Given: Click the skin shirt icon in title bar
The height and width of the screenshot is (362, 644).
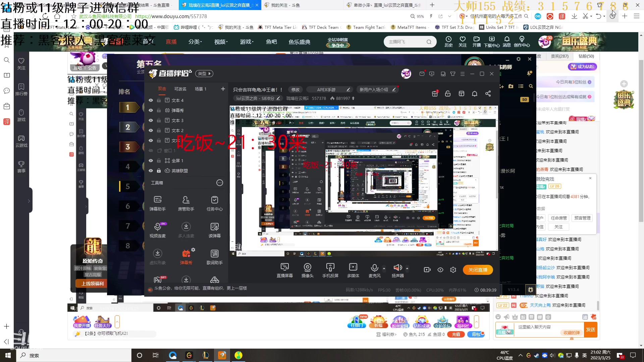Looking at the screenshot, I should [453, 74].
